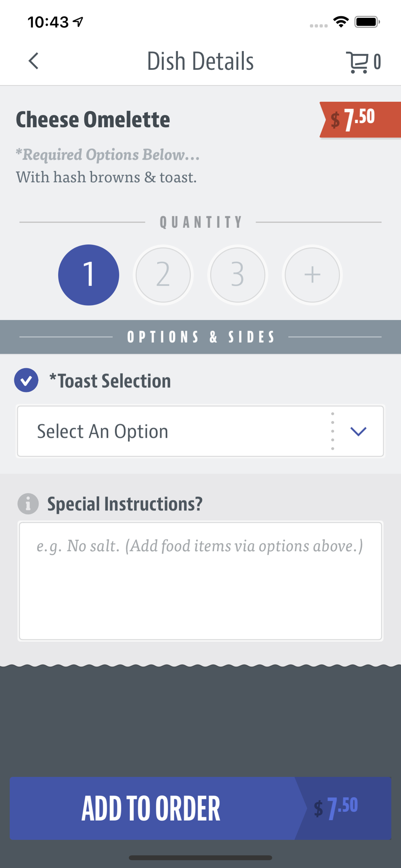The height and width of the screenshot is (868, 401).
Task: Expand the toast dropdown chevron arrow
Action: [358, 431]
